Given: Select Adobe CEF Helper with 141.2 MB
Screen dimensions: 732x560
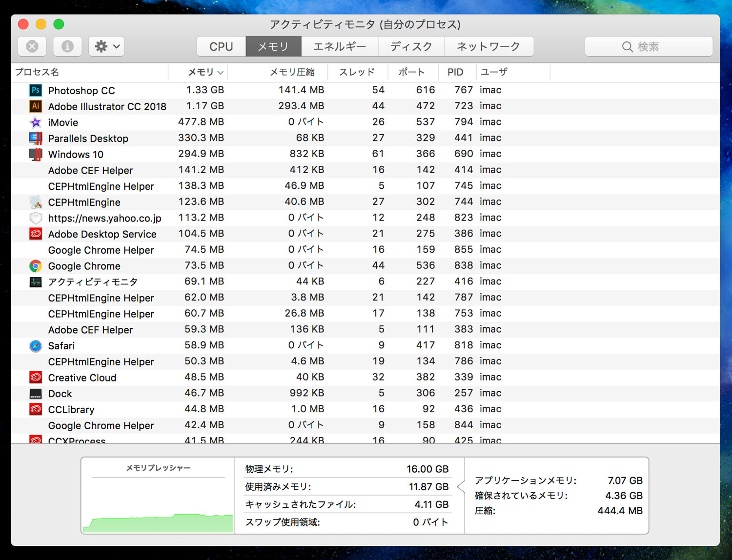Looking at the screenshot, I should 90,170.
